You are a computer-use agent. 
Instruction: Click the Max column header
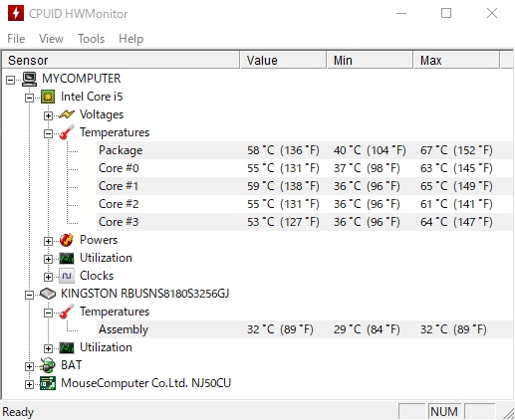pos(456,61)
